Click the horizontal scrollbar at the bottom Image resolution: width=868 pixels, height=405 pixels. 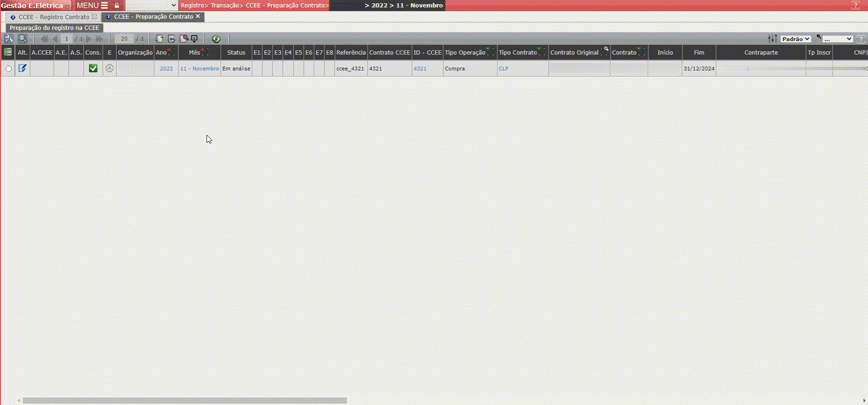[x=185, y=400]
